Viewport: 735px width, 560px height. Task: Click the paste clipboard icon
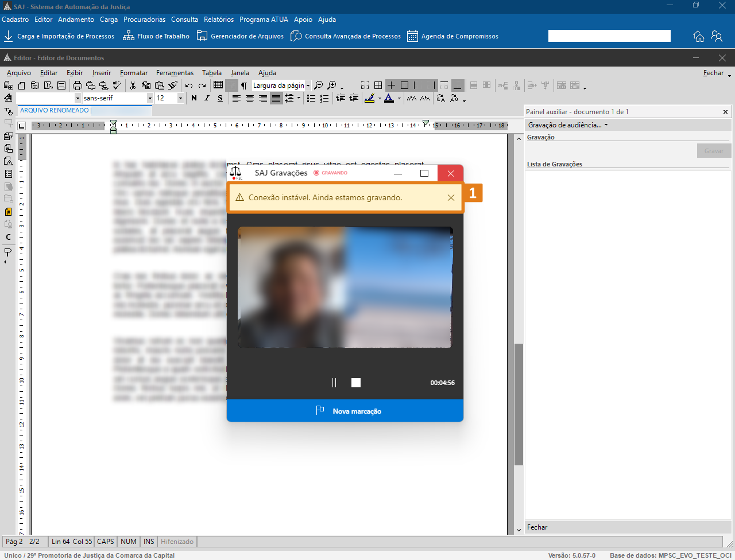point(159,85)
